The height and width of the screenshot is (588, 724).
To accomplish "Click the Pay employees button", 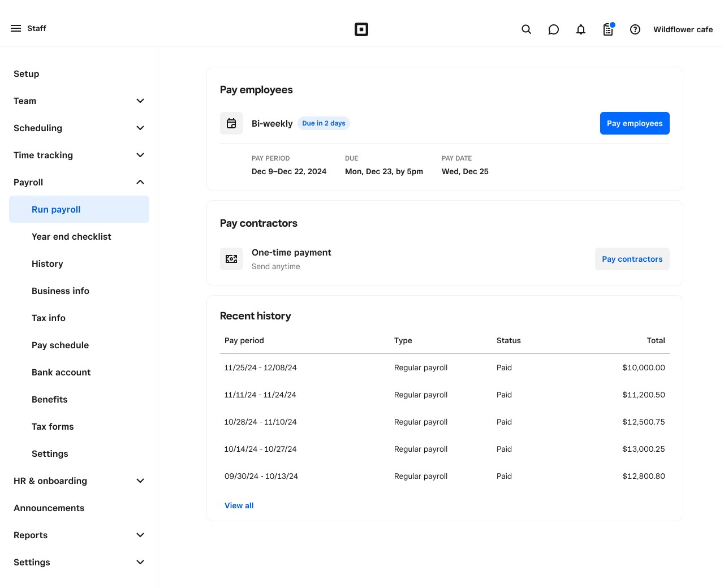I will click(x=635, y=123).
